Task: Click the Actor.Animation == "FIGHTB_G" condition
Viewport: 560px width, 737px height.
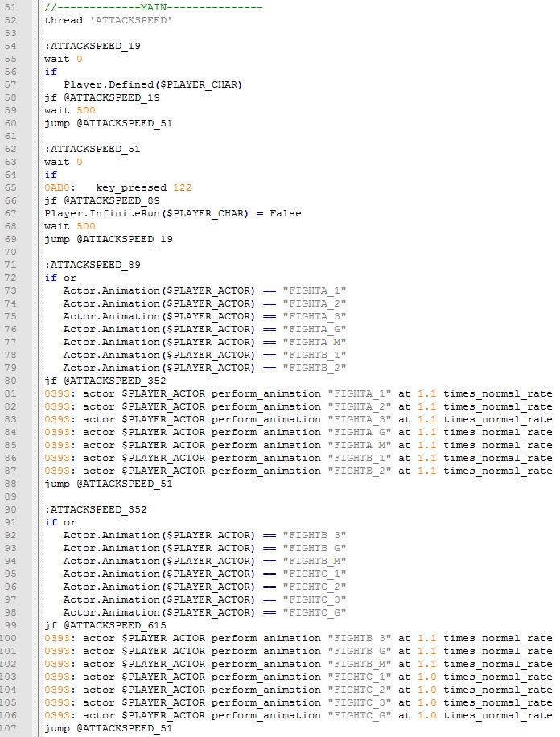Action: pyautogui.click(x=205, y=548)
